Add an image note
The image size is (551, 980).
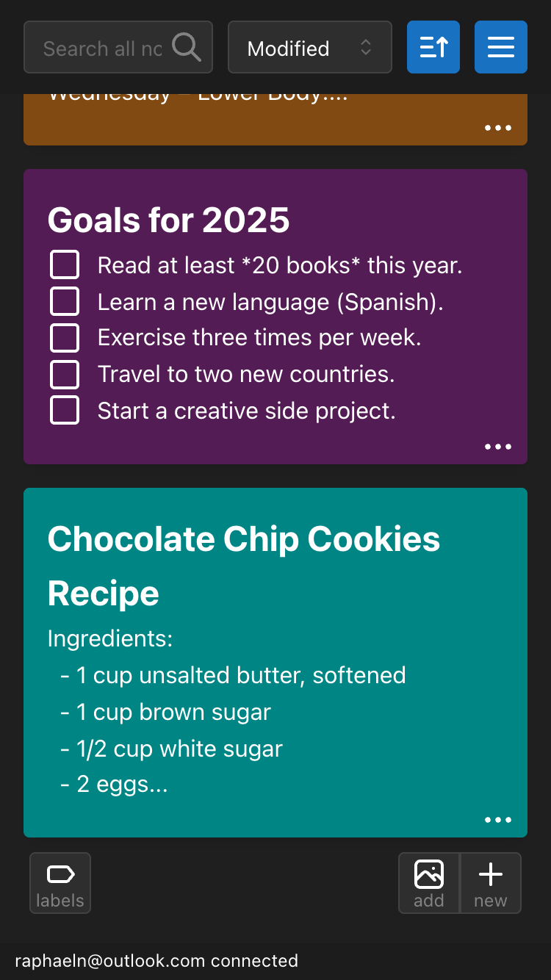pos(429,883)
